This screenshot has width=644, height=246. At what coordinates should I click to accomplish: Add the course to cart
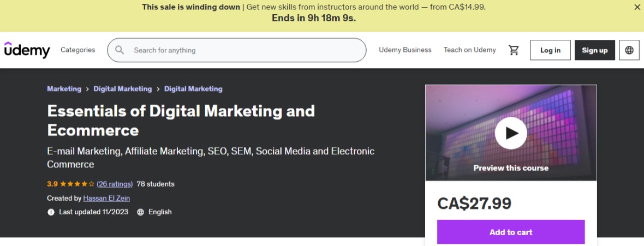click(511, 232)
